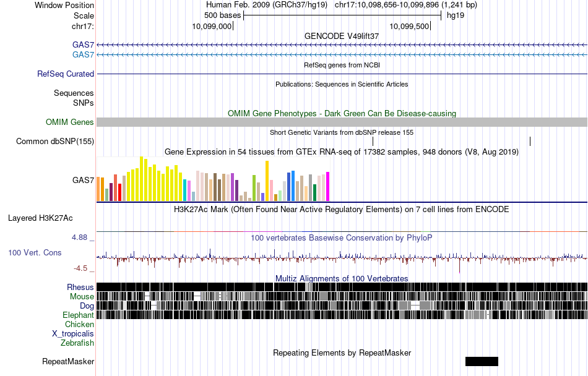Click the H3K27Ac Mark track title
The height and width of the screenshot is (376, 588).
342,209
